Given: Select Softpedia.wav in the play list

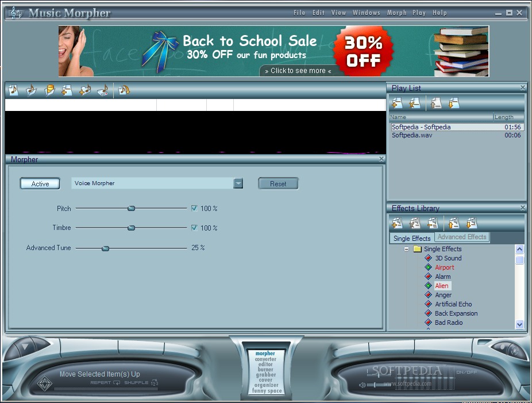Looking at the screenshot, I should (412, 136).
